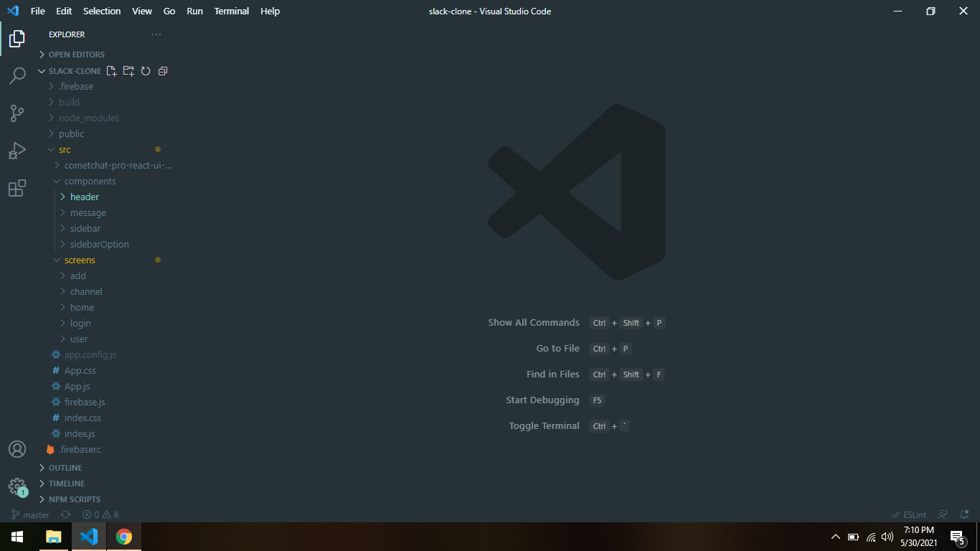Screen dimensions: 980x551
Task: Click the New File icon beside SLACK-CLONE
Action: coord(111,71)
